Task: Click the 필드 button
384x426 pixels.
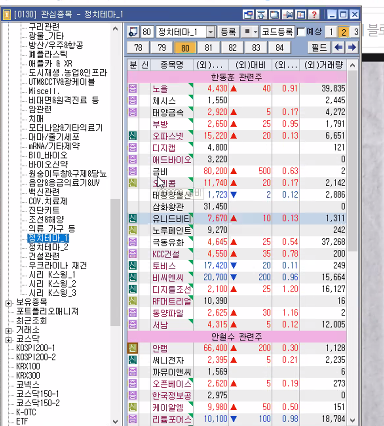Action: (319, 47)
